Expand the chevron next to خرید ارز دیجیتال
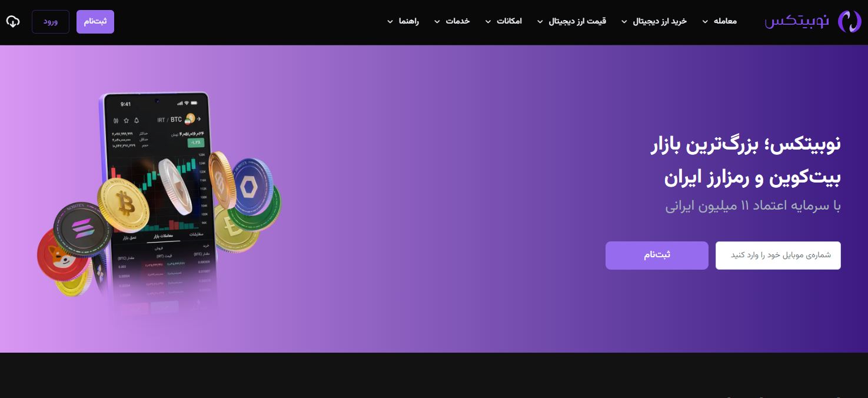This screenshot has height=398, width=868. point(624,22)
